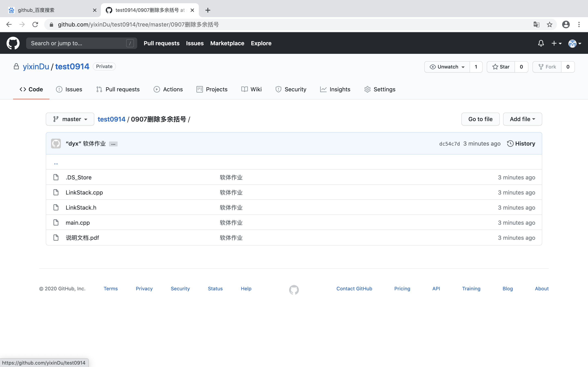This screenshot has width=588, height=367.
Task: Click the GitHub logo in the page footer
Action: click(294, 290)
